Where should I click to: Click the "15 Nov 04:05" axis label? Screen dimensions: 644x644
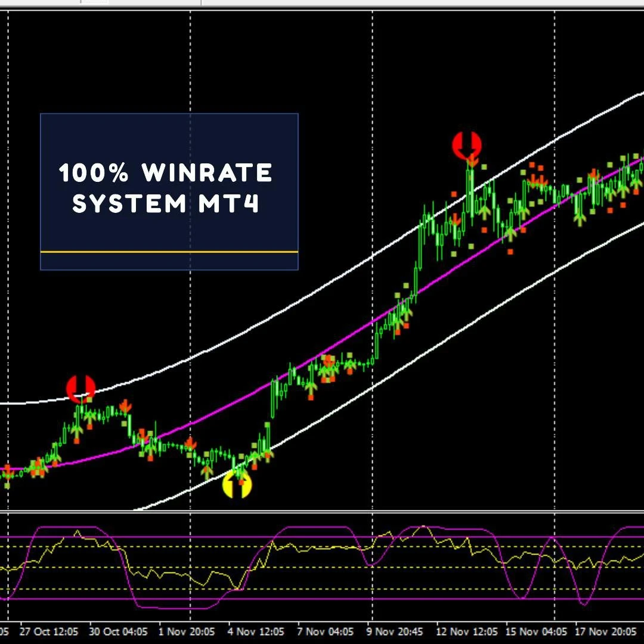pyautogui.click(x=535, y=631)
